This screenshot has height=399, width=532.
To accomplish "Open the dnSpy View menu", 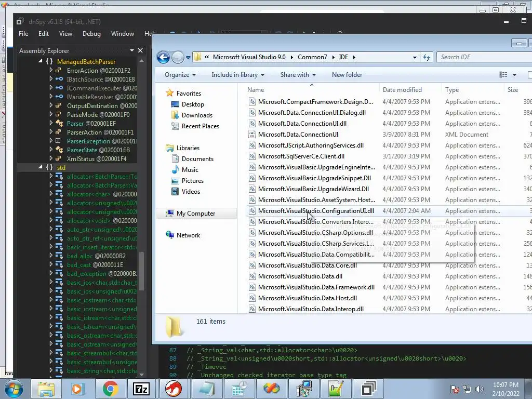I will click(65, 34).
